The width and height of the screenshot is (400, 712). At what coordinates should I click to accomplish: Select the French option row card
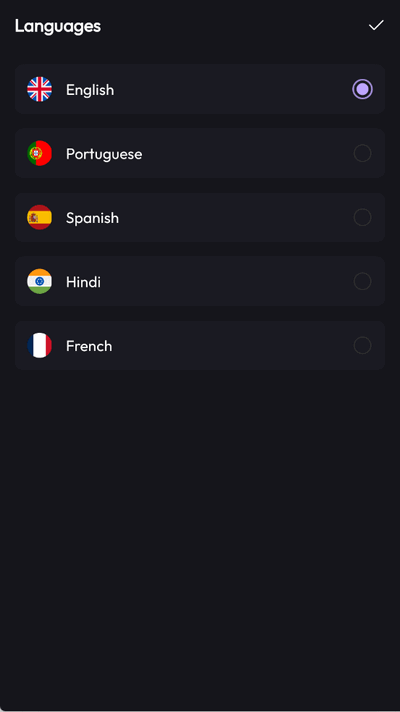click(x=200, y=346)
